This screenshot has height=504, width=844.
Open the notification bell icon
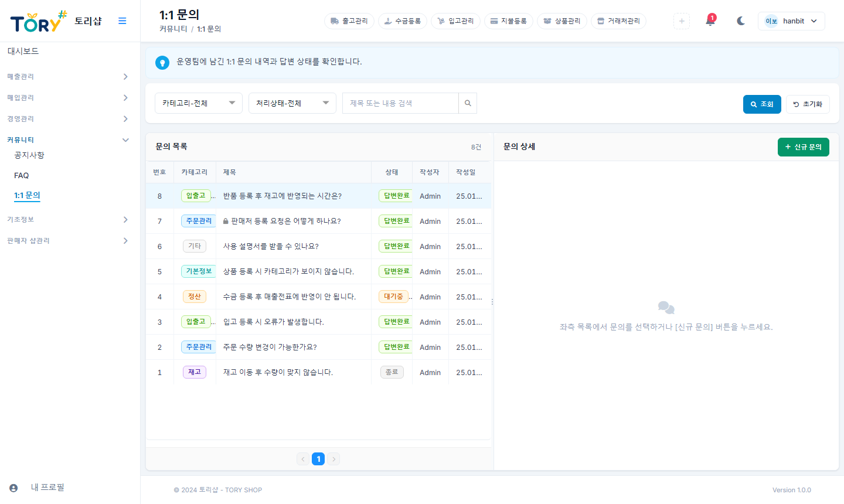pos(710,21)
